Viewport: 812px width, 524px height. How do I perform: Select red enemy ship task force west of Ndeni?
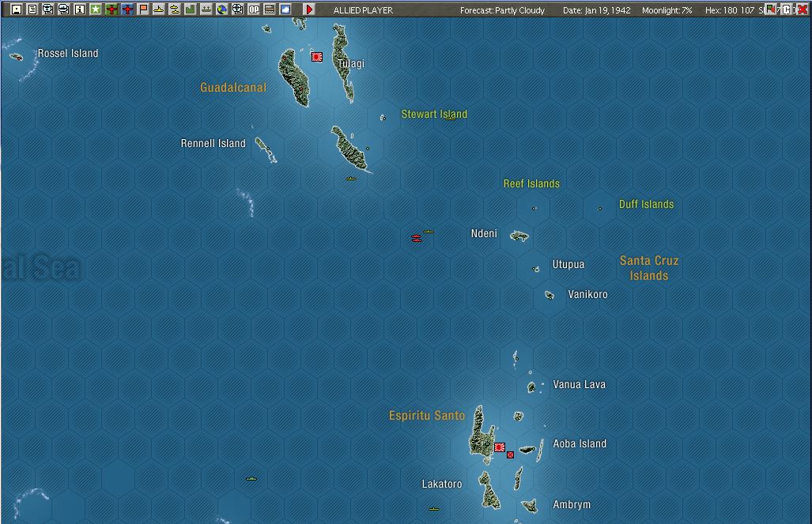pos(417,238)
